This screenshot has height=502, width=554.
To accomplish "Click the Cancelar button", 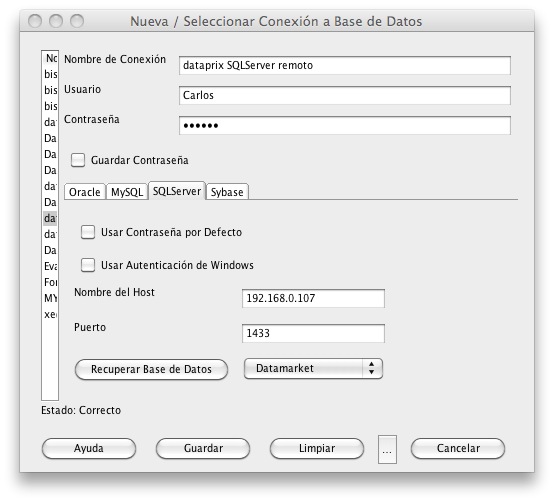I will tap(458, 448).
